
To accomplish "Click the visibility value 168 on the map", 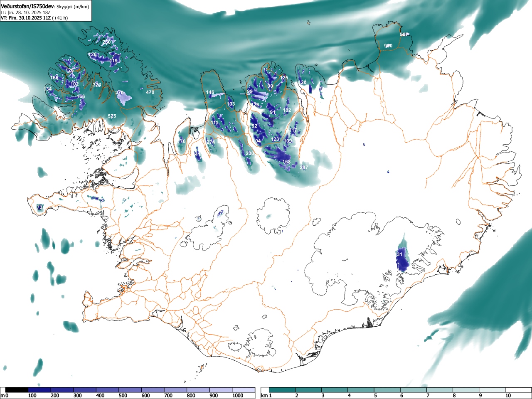I will [286, 162].
